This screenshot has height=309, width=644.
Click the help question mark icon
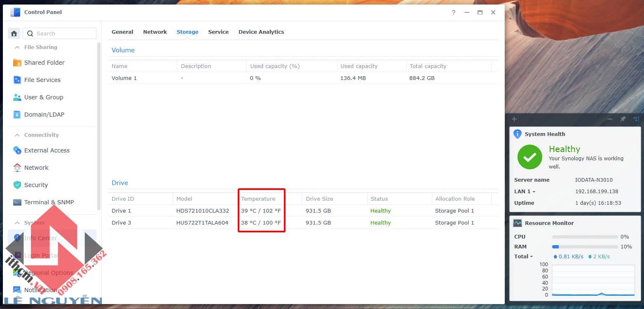pyautogui.click(x=454, y=12)
